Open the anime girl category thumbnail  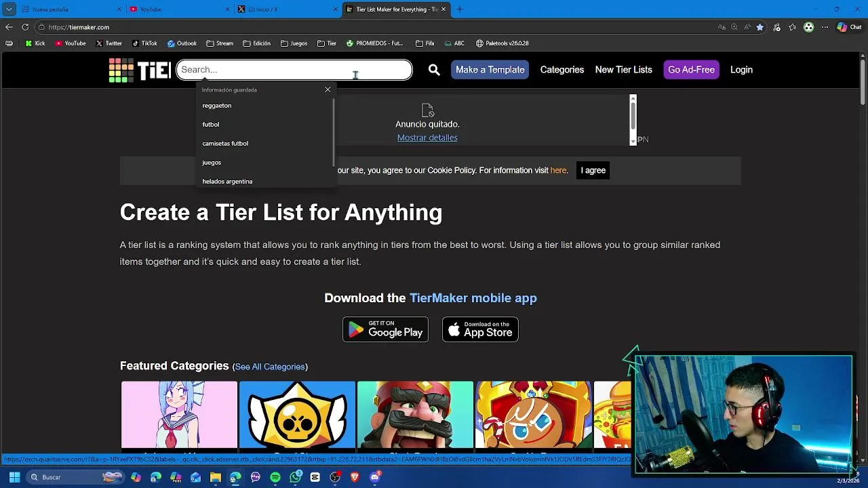179,415
